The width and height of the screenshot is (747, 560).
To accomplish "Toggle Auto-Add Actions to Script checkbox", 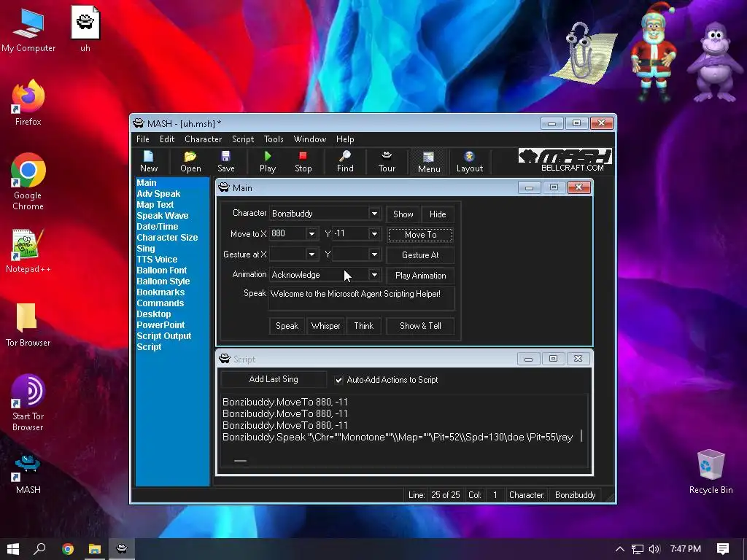I will click(x=338, y=380).
